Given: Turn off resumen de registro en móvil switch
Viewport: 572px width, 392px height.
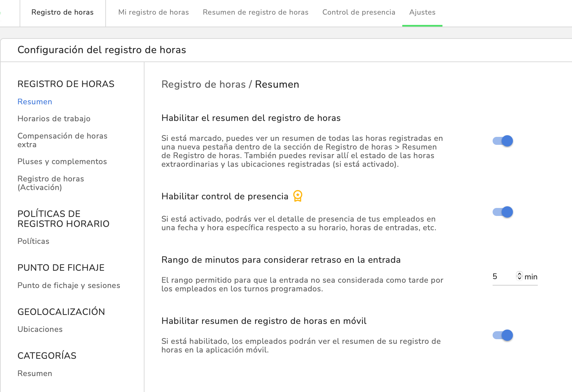Looking at the screenshot, I should 503,335.
